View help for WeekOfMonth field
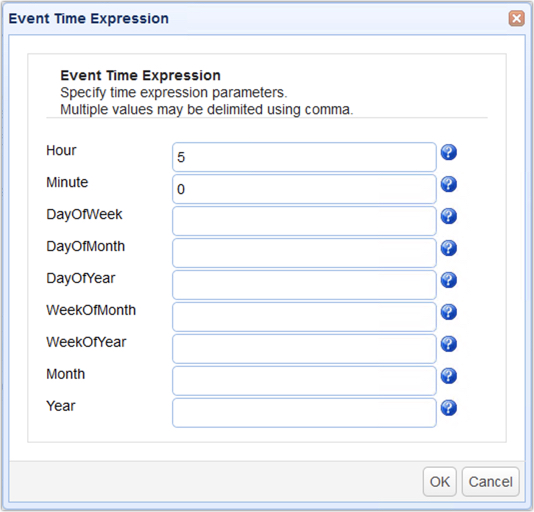This screenshot has height=512, width=534. coord(449,312)
